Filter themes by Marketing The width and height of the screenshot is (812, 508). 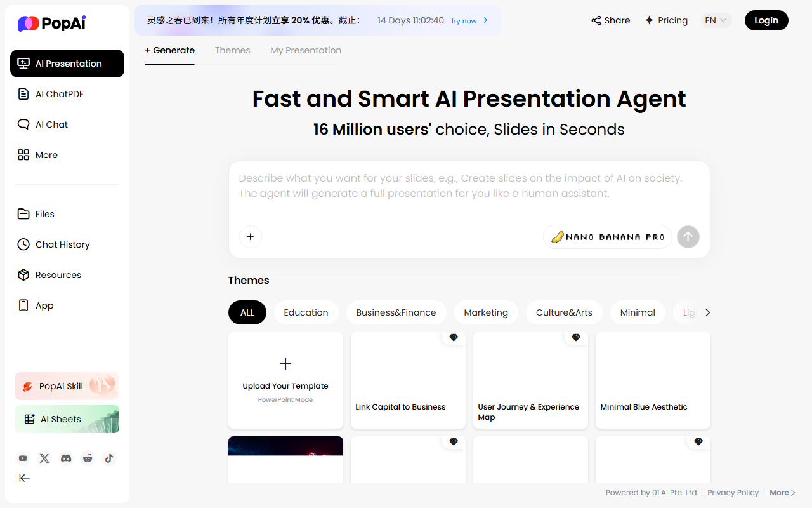click(486, 312)
